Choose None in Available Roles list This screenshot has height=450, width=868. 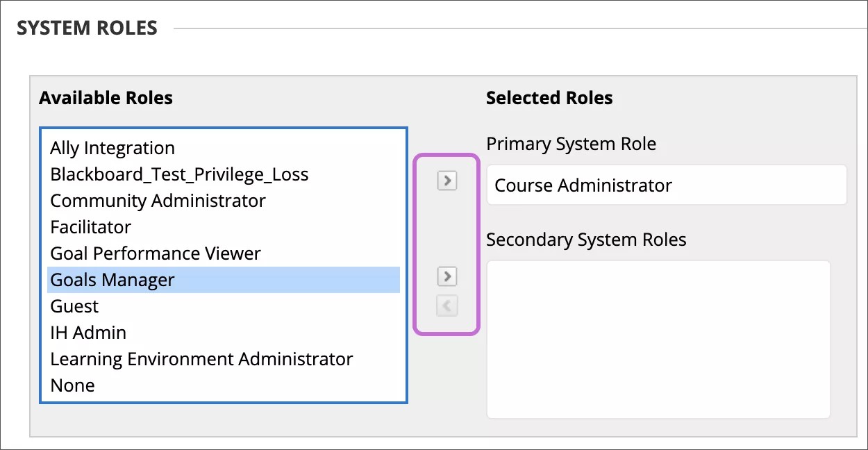(x=72, y=385)
